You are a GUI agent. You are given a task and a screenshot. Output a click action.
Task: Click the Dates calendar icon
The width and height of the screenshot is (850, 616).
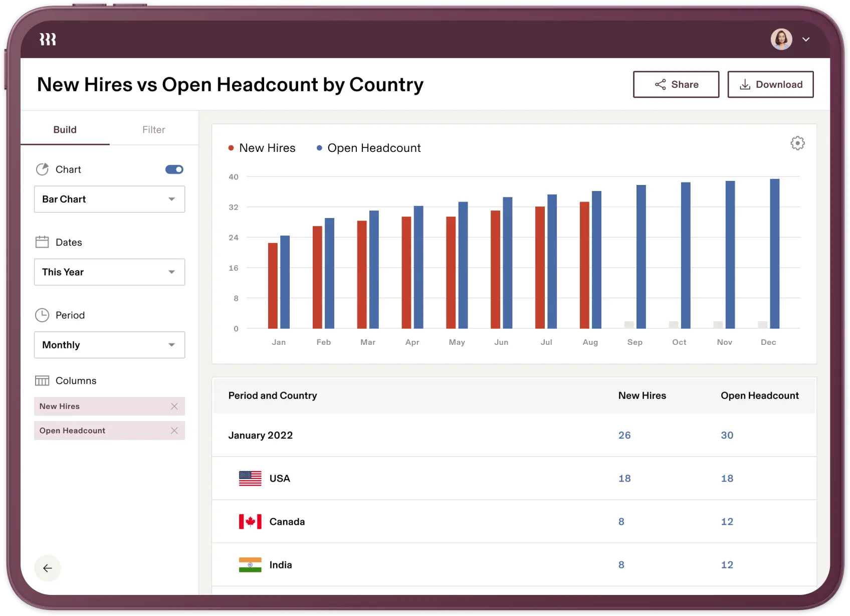click(x=43, y=242)
